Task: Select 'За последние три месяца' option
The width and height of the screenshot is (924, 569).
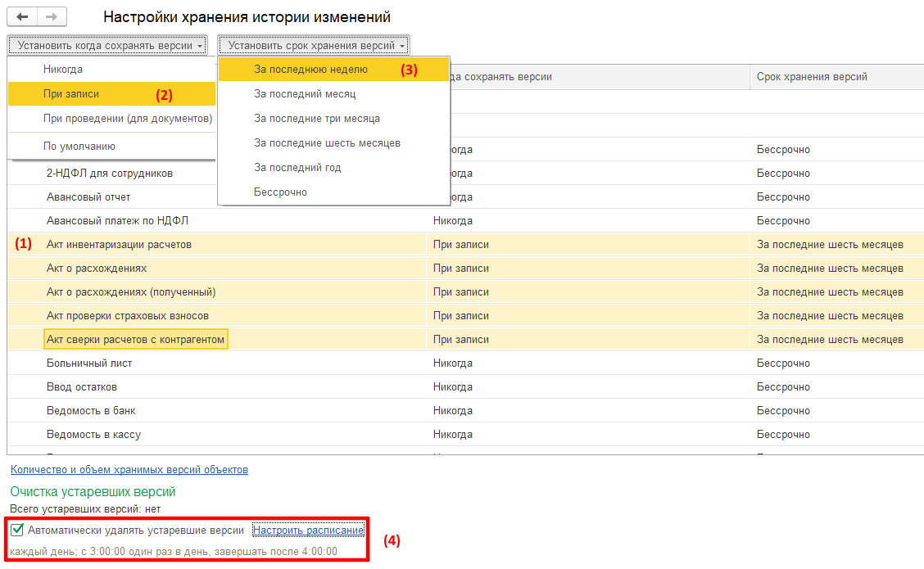Action: pyautogui.click(x=317, y=119)
